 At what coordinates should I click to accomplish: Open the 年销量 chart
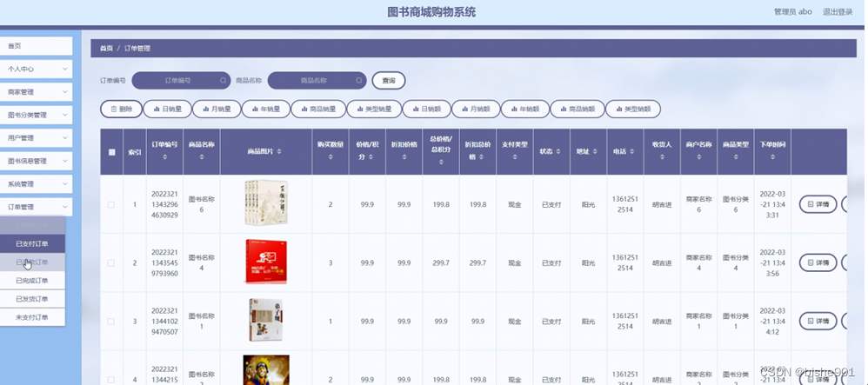coord(266,109)
